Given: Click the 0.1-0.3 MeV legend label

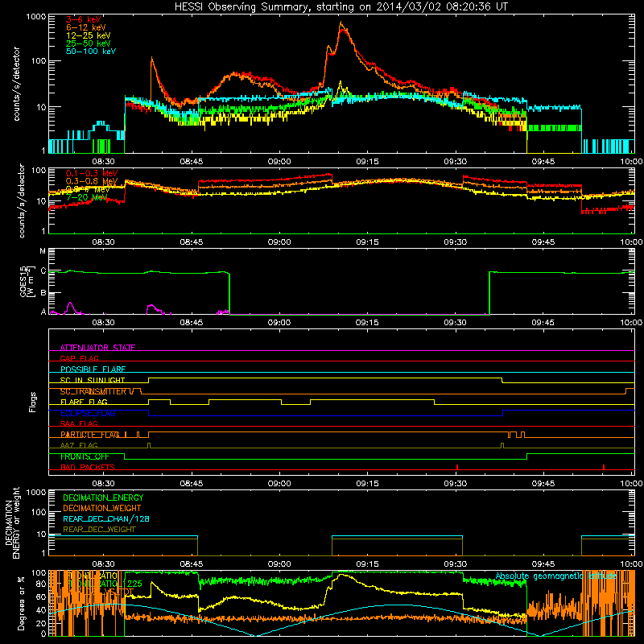Looking at the screenshot, I should (x=92, y=173).
